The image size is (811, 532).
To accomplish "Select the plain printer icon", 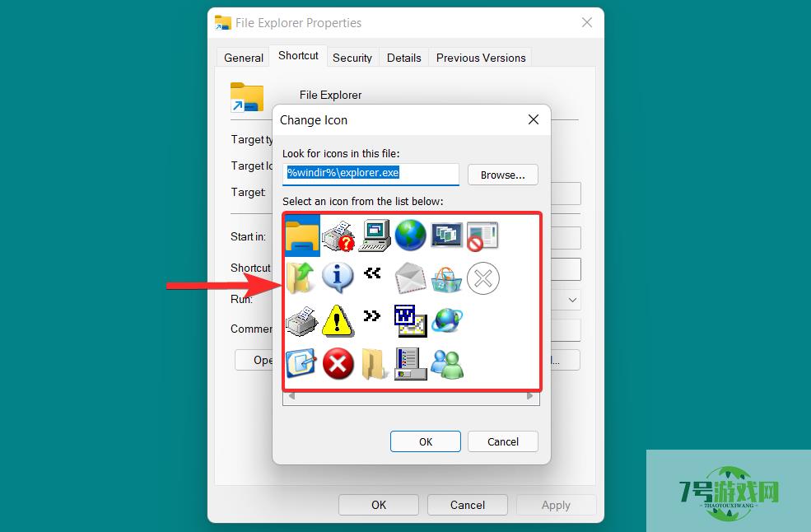I will pos(302,321).
